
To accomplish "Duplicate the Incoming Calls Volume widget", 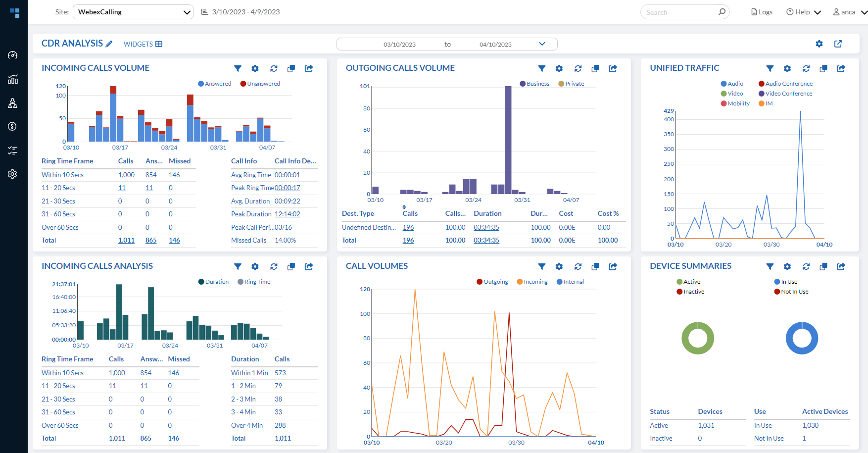I will point(291,68).
